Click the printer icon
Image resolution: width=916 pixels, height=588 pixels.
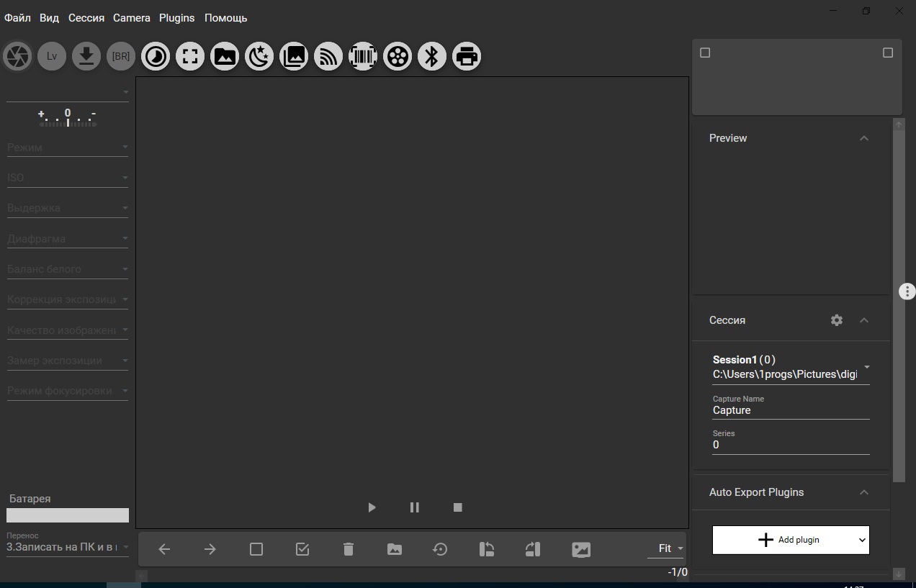click(467, 56)
